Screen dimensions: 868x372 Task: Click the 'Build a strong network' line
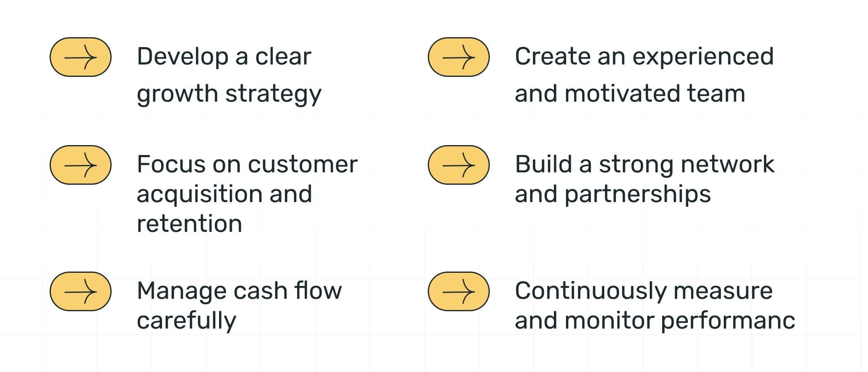(x=644, y=165)
